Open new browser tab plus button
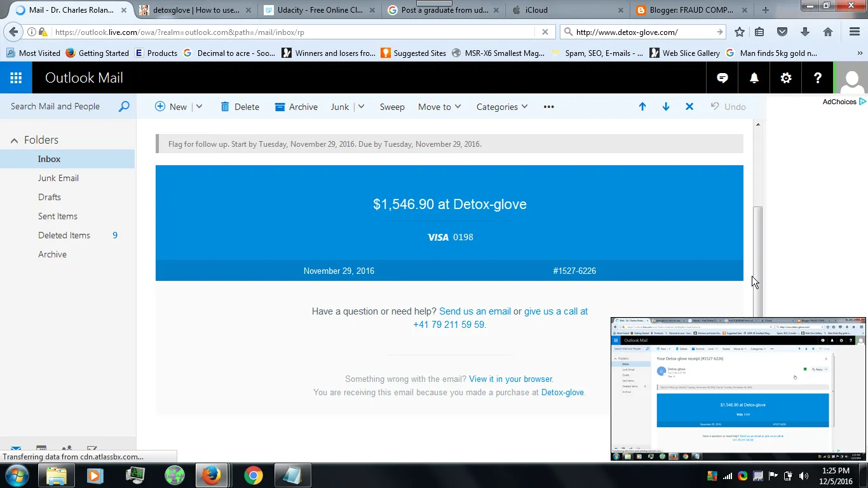Viewport: 868px width, 488px height. click(x=766, y=10)
